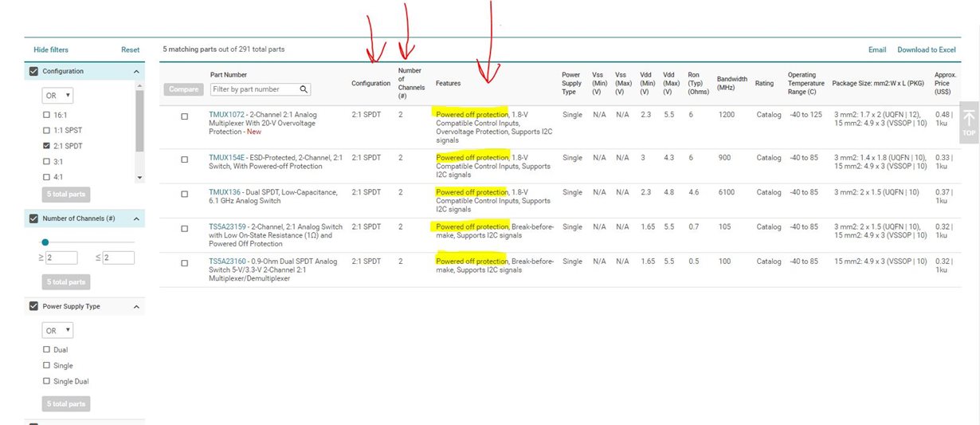Sort by the Configuration column header
The image size is (980, 425).
(x=371, y=83)
